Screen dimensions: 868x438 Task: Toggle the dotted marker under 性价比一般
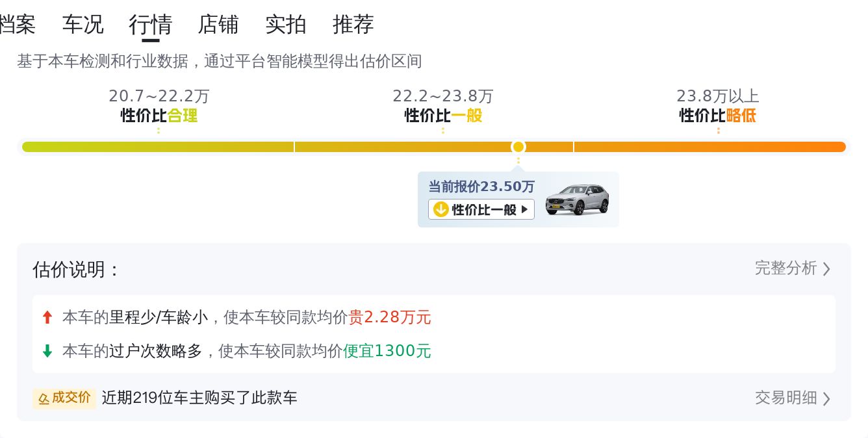point(443,130)
